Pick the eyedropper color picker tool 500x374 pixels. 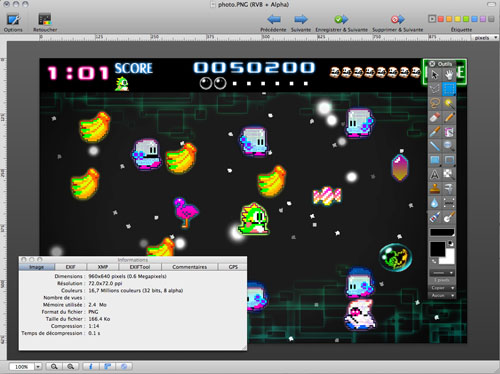pos(435,132)
